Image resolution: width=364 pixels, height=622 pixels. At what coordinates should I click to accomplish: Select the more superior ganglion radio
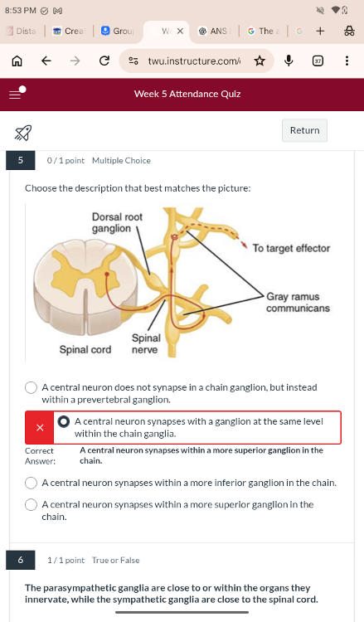31,504
